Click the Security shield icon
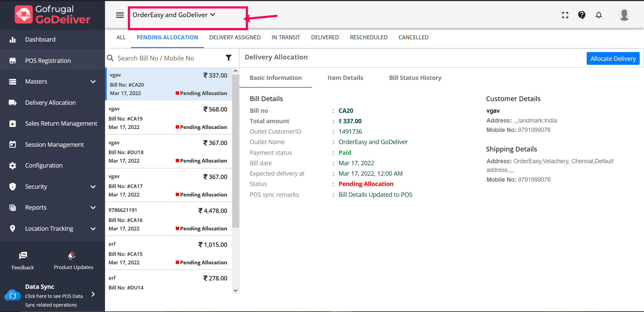The height and width of the screenshot is (312, 644). click(13, 187)
